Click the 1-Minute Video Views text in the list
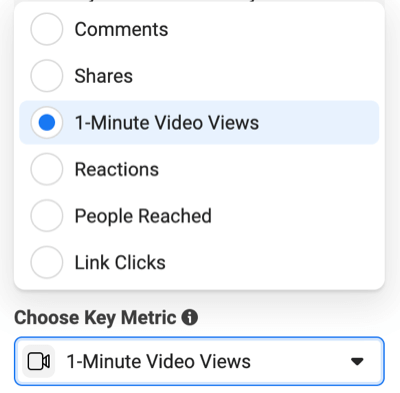Image resolution: width=400 pixels, height=393 pixels. click(167, 123)
